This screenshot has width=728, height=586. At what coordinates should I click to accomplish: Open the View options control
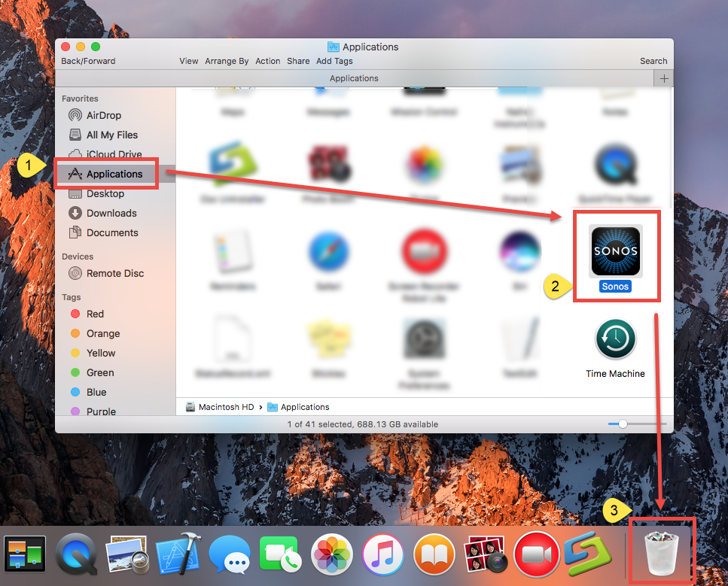click(x=188, y=61)
